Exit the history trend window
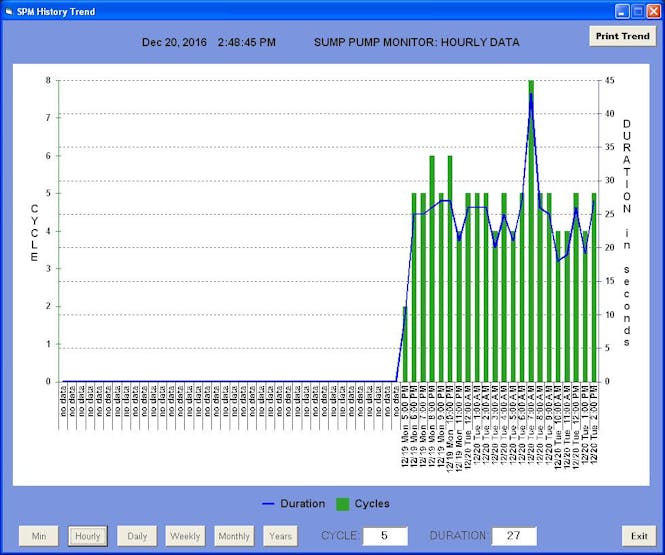This screenshot has height=555, width=665. point(638,536)
